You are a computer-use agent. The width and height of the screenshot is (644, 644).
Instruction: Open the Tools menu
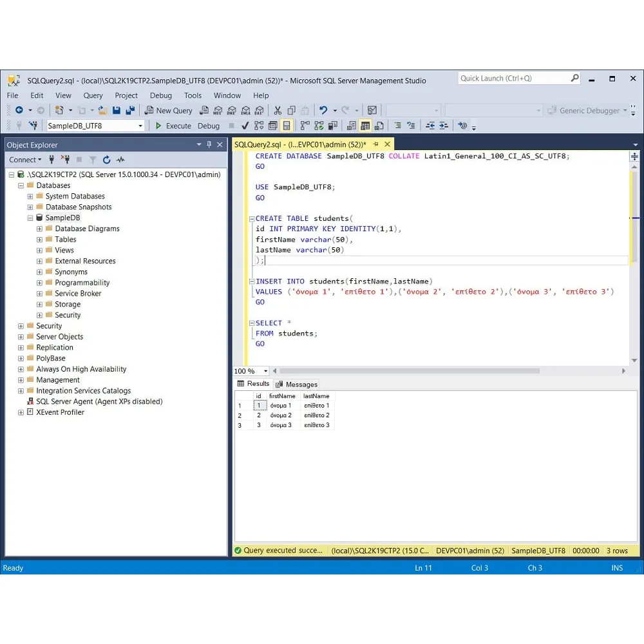click(193, 95)
